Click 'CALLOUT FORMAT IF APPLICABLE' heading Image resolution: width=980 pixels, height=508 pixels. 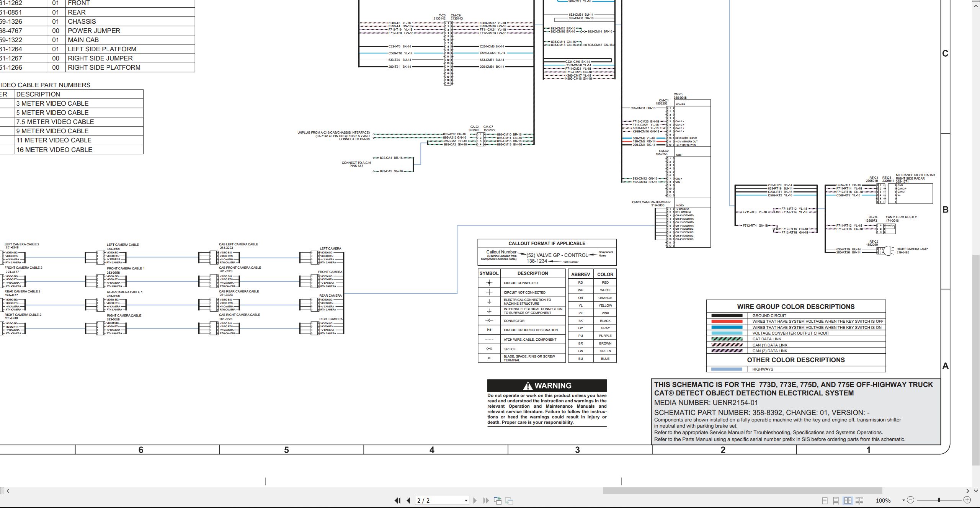547,243
